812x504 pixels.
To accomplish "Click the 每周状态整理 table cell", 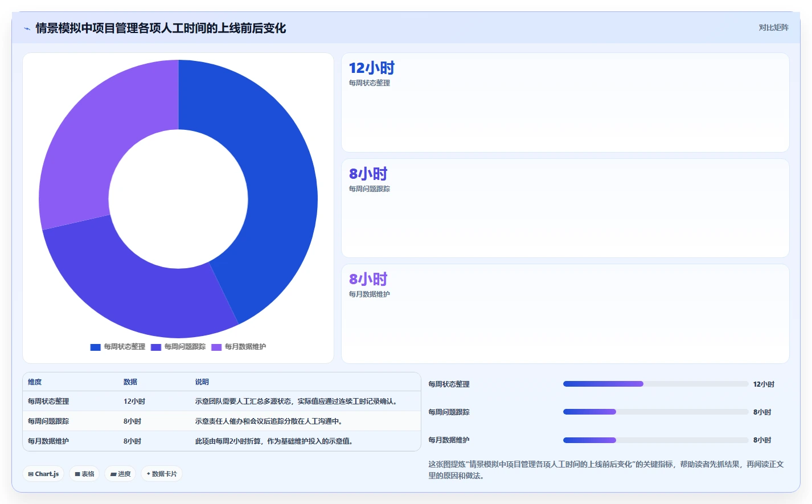I will pos(48,401).
